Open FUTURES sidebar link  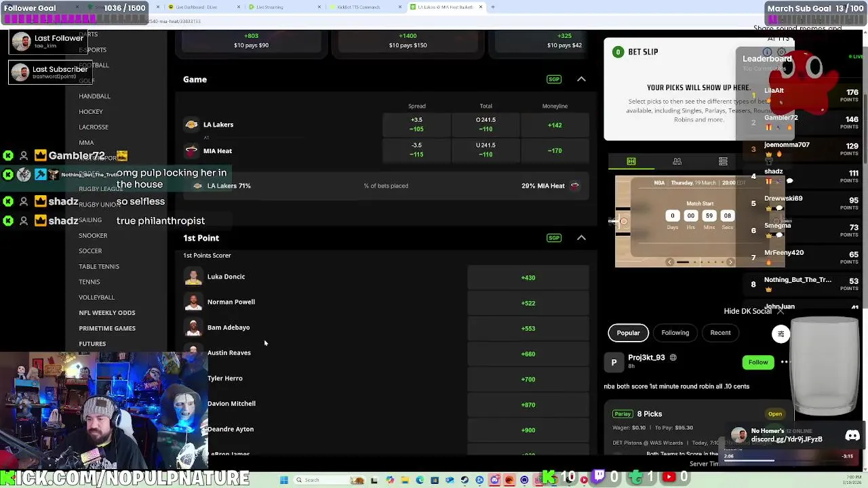coord(92,344)
